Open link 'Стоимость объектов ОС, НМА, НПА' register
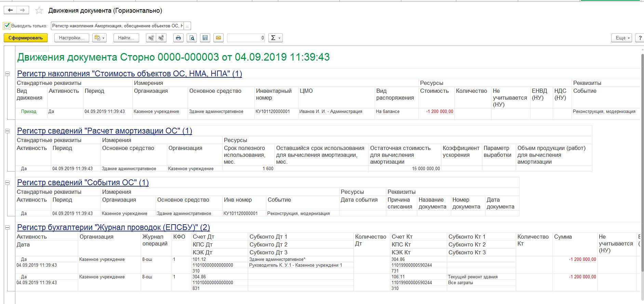The width and height of the screenshot is (644, 304). coord(130,74)
